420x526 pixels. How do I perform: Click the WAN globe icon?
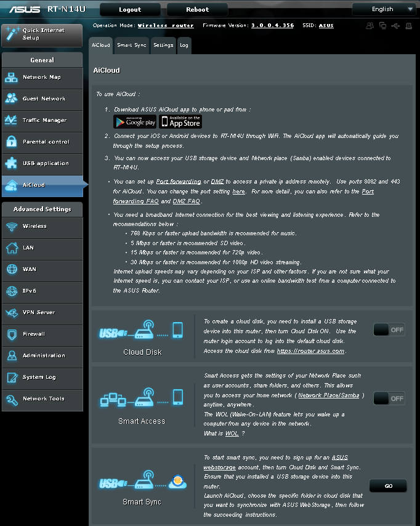12,269
